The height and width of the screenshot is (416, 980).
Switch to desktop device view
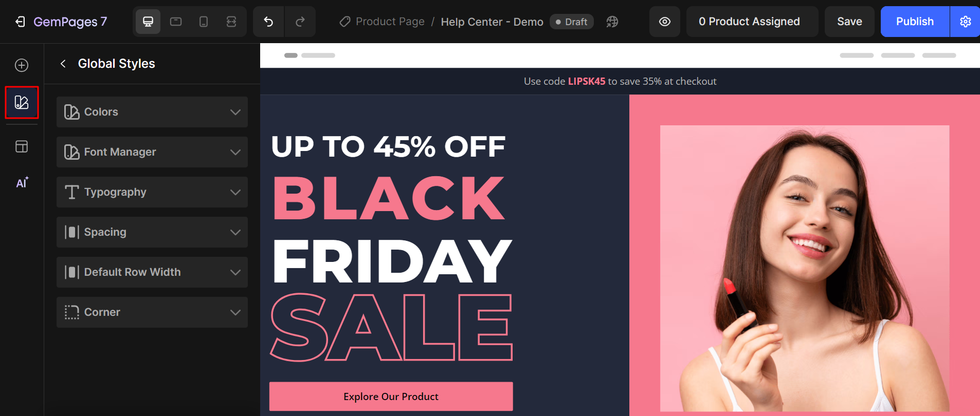click(x=148, y=22)
